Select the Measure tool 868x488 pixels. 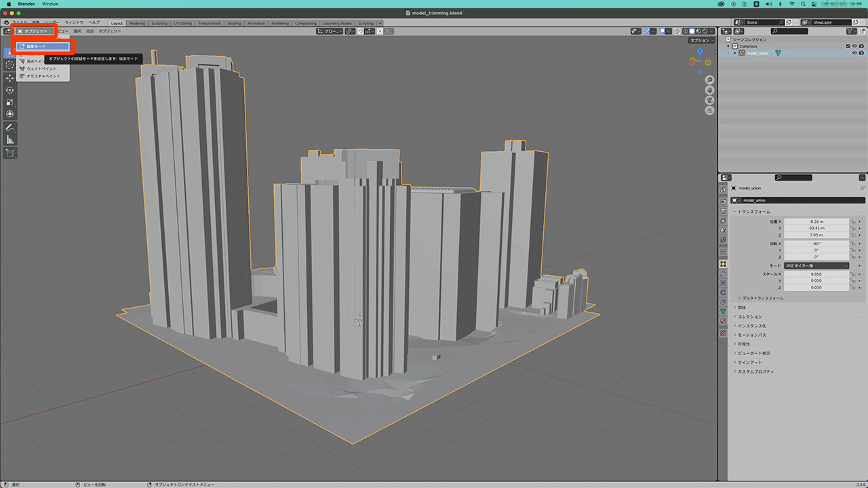coord(9,140)
